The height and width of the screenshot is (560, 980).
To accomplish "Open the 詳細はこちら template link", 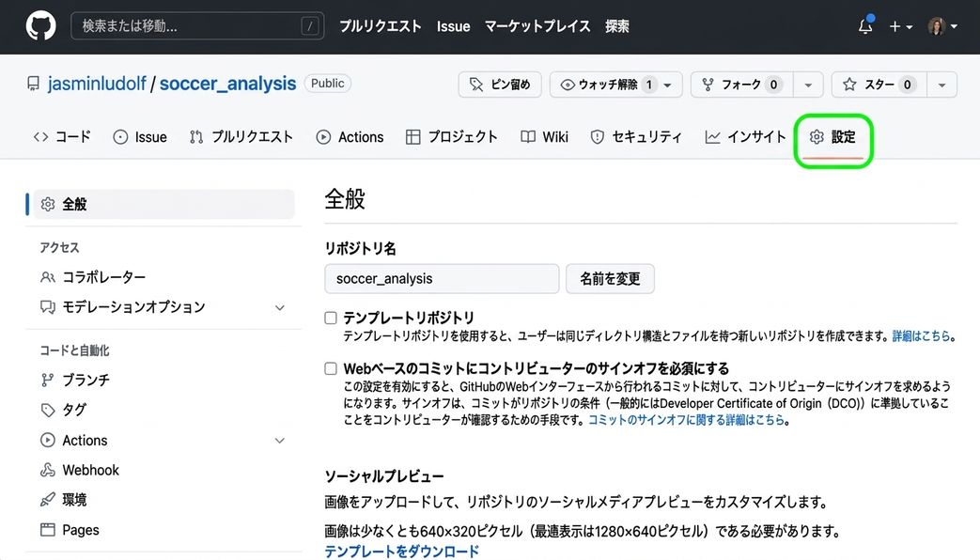I will (x=921, y=336).
